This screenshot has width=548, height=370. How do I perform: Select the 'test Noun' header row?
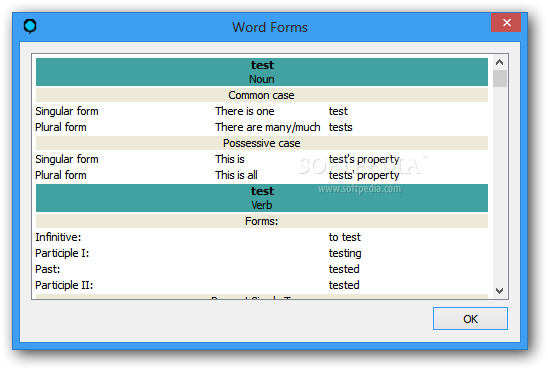tap(262, 72)
